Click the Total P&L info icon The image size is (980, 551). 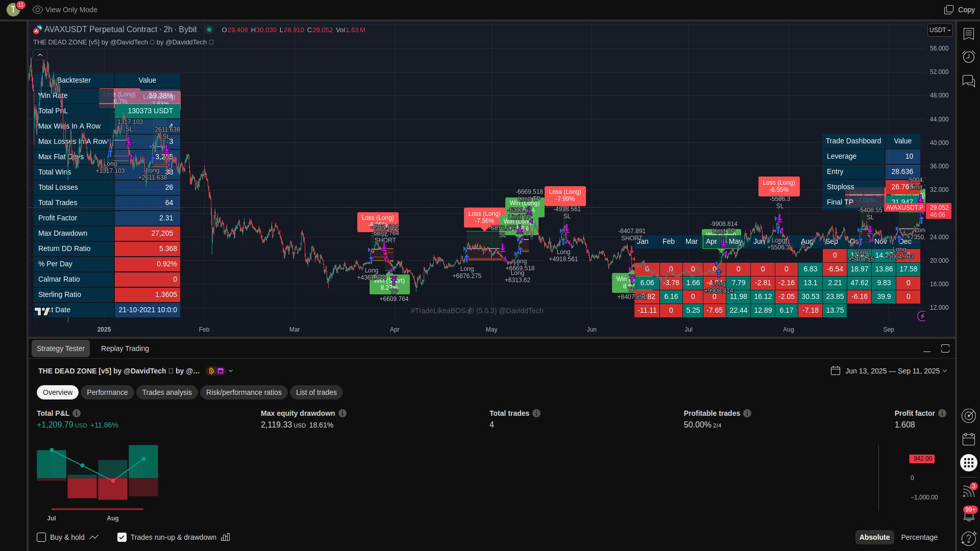(77, 413)
